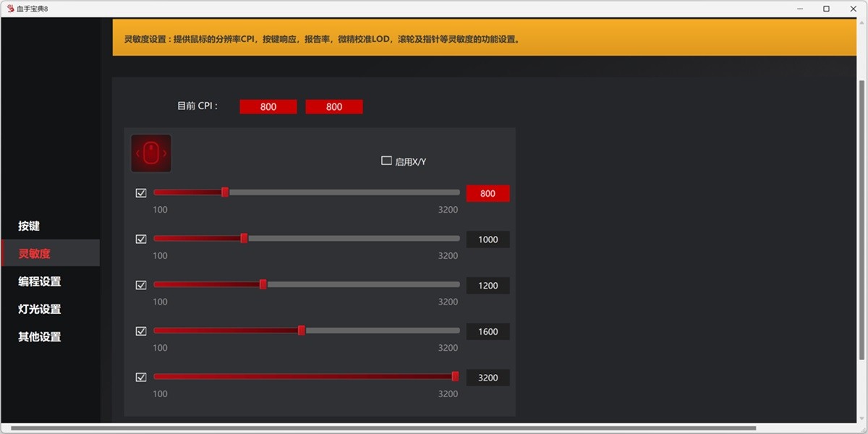Enable the 启用X/Y checkbox
Viewport: 868px width, 434px height.
pyautogui.click(x=386, y=161)
